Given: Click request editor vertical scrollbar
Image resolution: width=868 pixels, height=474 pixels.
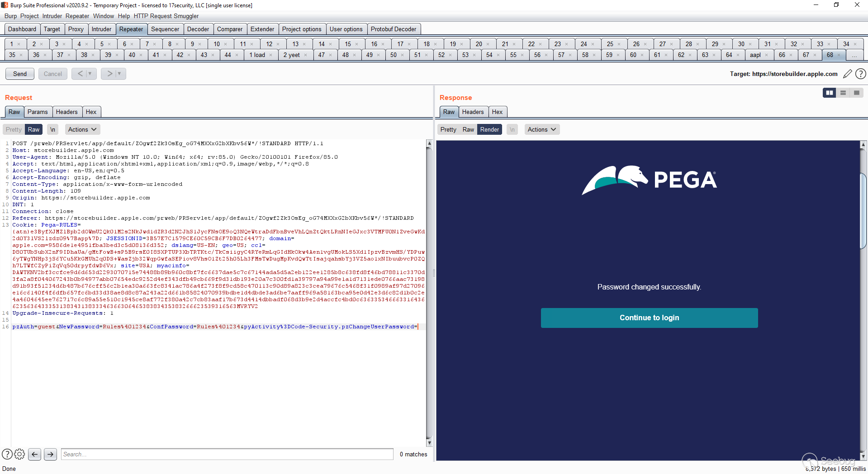Looking at the screenshot, I should [x=429, y=293].
